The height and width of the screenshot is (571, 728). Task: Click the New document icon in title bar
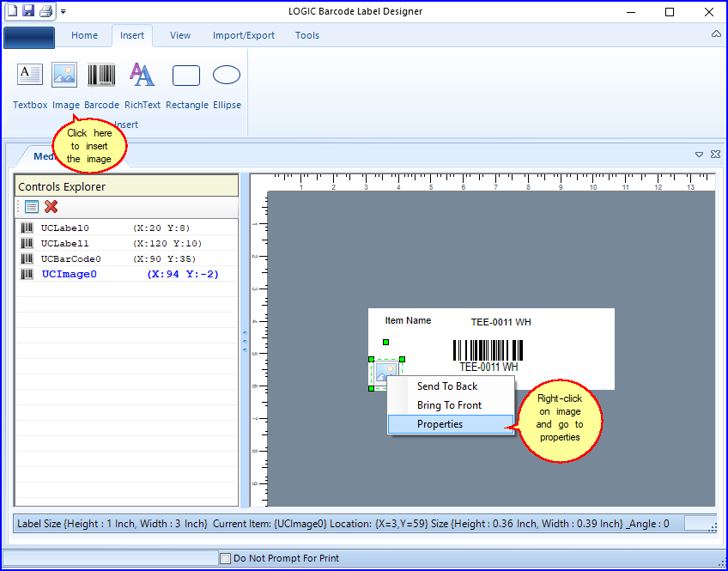point(13,10)
